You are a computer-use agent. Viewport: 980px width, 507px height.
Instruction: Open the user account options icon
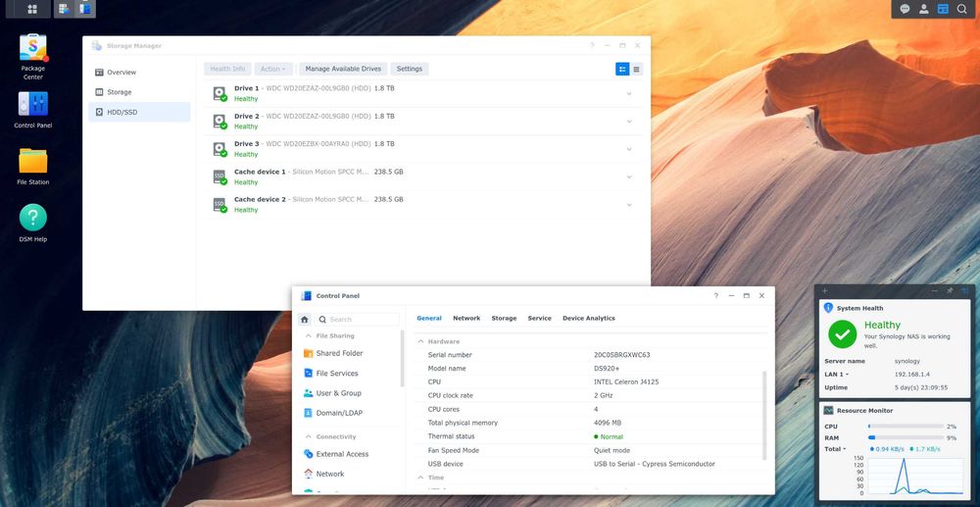click(x=923, y=9)
